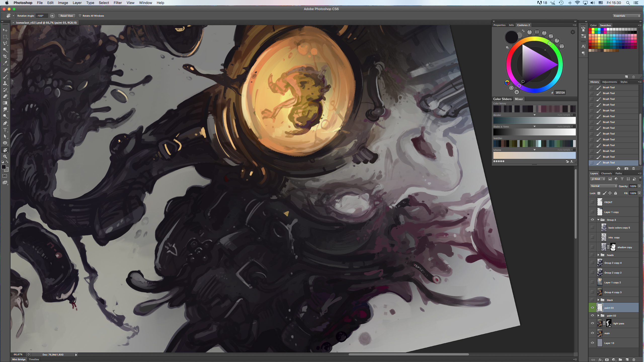Click create new layer icon
Screen dimensions: 644x362
tap(627, 359)
